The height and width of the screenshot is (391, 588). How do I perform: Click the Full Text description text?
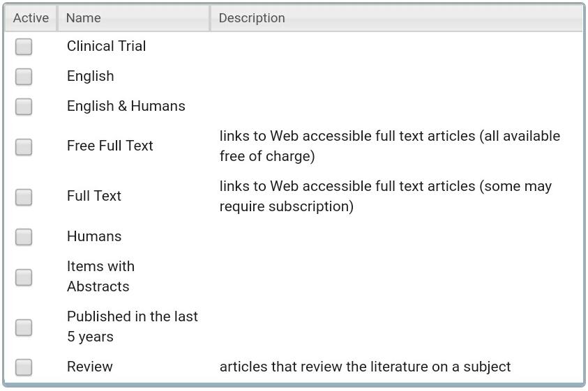[x=386, y=196]
